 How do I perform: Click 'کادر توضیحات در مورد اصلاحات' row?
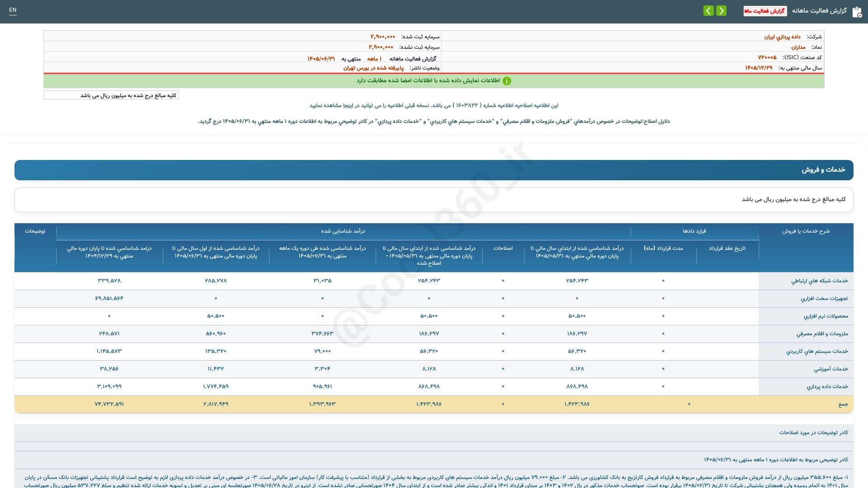(434, 433)
